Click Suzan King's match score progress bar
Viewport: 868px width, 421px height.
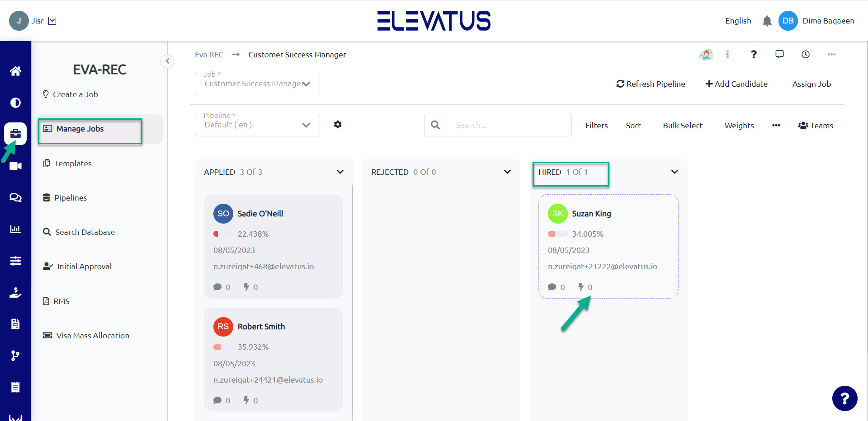(x=557, y=234)
